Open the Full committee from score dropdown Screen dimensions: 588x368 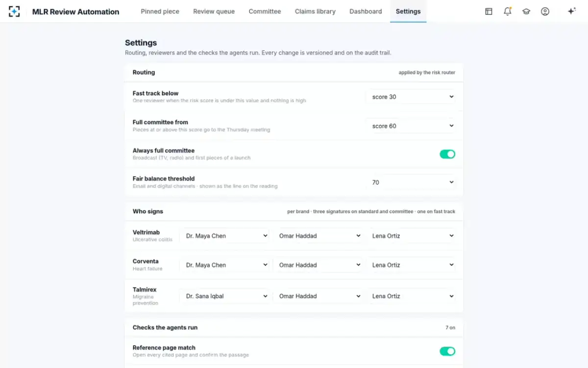[x=411, y=126]
